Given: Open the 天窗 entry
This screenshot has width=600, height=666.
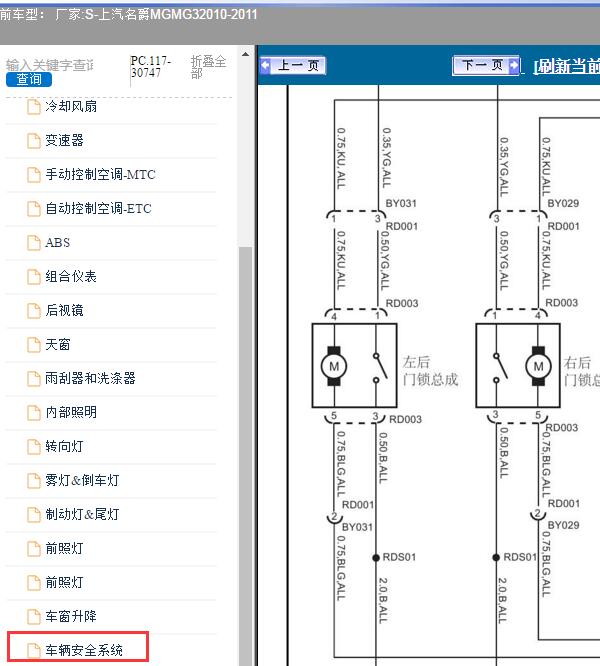Looking at the screenshot, I should pyautogui.click(x=58, y=344).
